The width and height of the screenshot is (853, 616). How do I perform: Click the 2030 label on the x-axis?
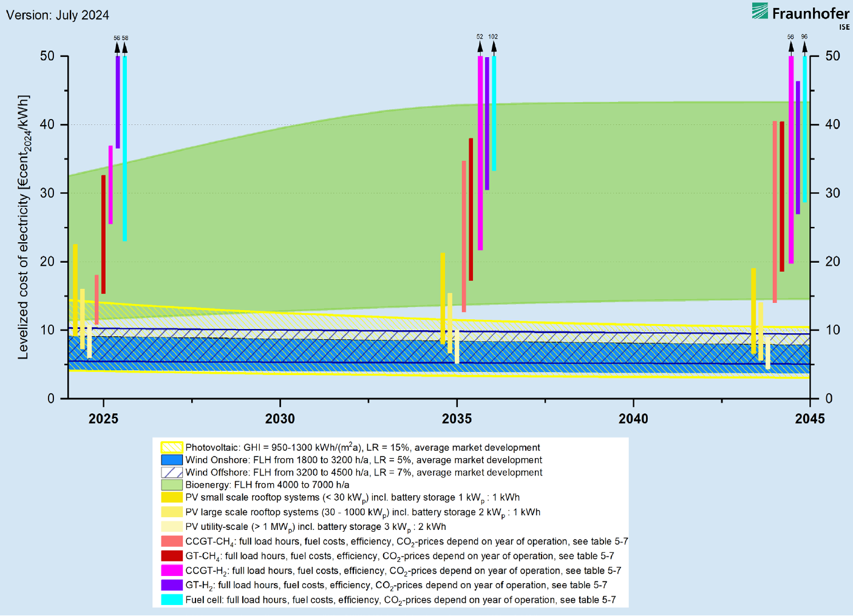tap(280, 419)
